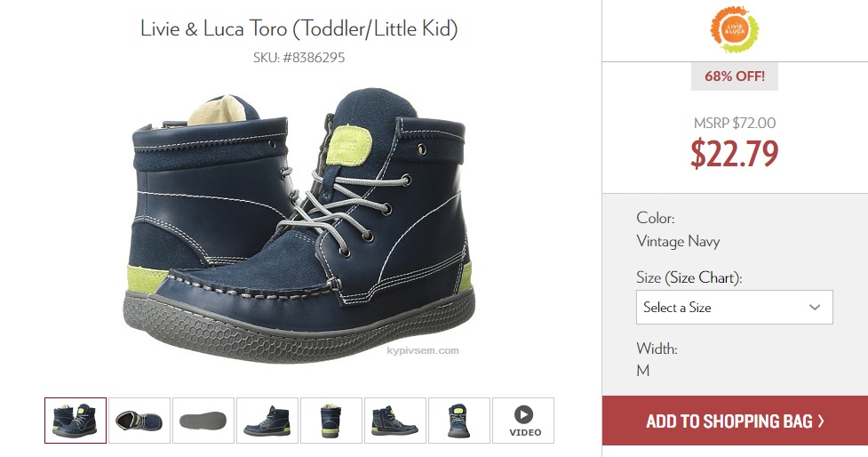View the inner side zipper thumbnail

[395, 421]
